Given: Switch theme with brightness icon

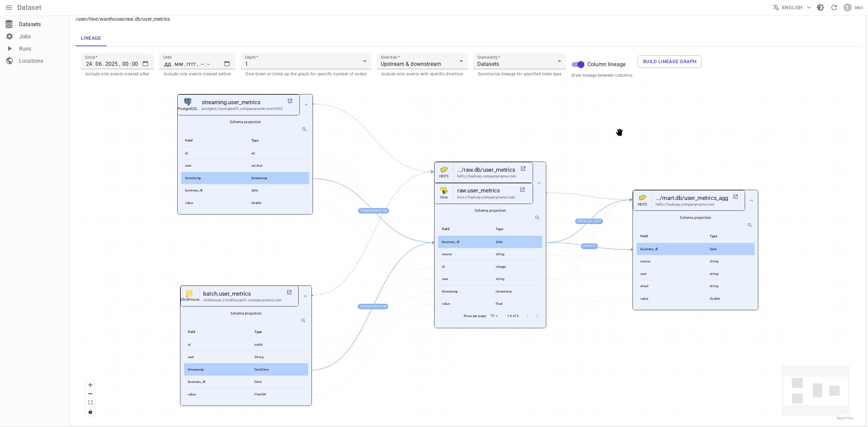Looking at the screenshot, I should 820,7.
